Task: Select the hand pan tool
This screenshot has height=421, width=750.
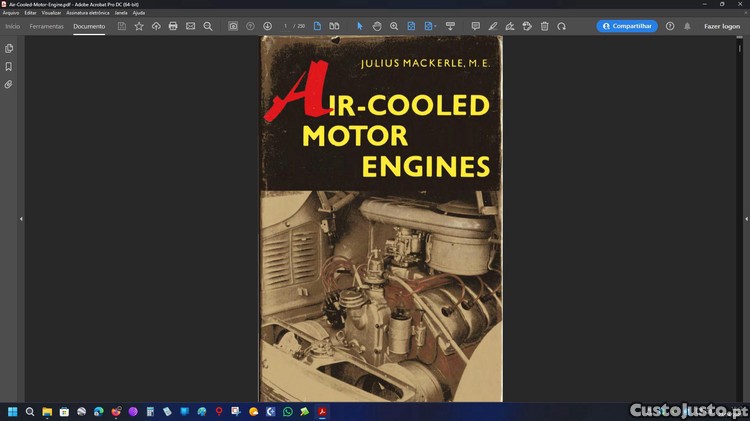Action: coord(377,26)
